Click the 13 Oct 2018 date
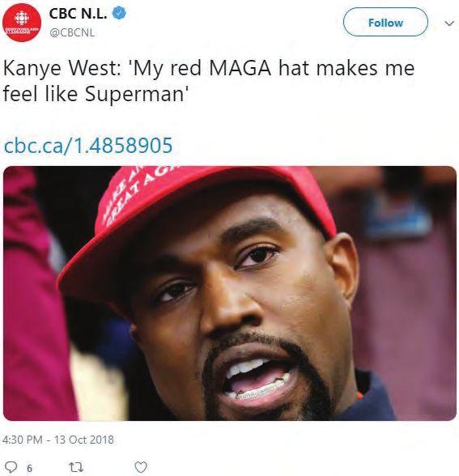The image size is (459, 476). 84,440
